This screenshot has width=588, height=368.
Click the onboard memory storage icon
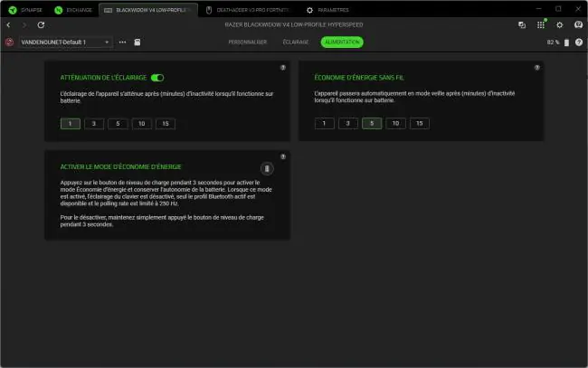pyautogui.click(x=138, y=42)
